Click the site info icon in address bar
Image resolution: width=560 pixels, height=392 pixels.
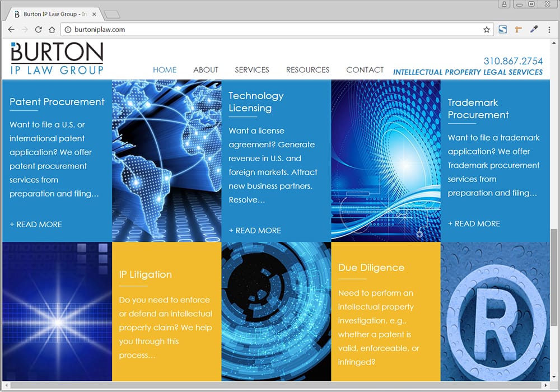coord(68,30)
